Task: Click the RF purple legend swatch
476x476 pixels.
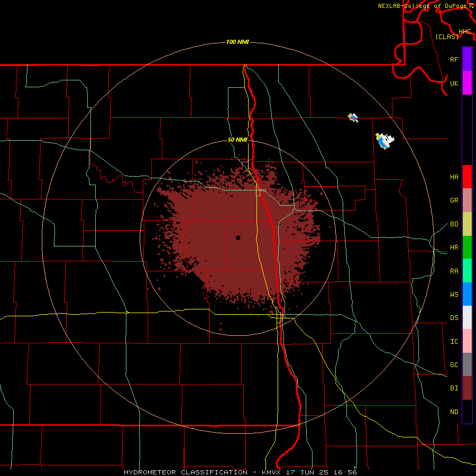Action: coord(467,59)
